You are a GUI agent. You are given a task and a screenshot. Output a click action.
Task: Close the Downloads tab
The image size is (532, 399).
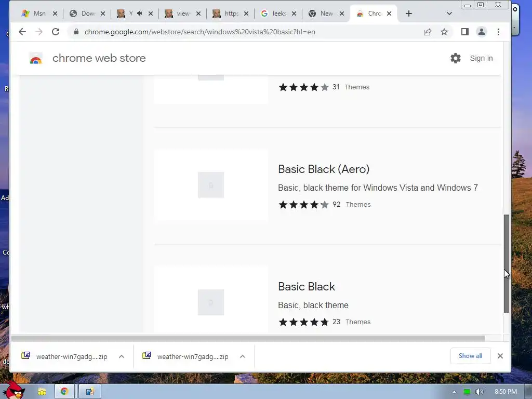(x=103, y=14)
